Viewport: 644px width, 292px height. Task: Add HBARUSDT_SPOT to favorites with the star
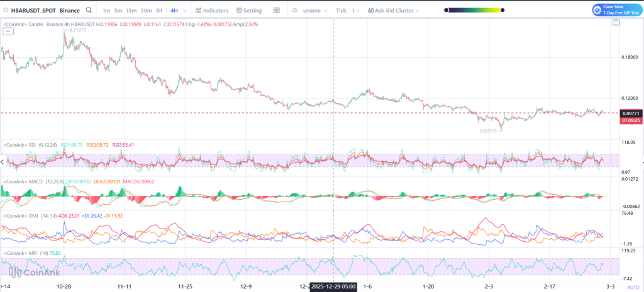coord(5,11)
